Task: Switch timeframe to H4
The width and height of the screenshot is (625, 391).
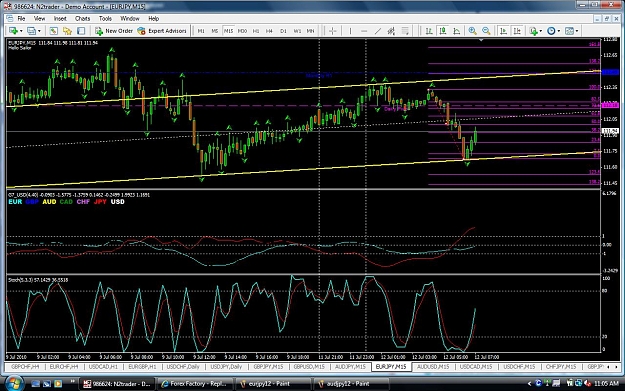Action: click(269, 31)
